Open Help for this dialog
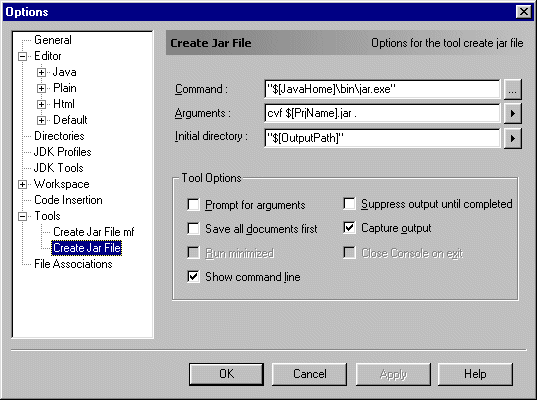The height and width of the screenshot is (400, 537). 475,374
